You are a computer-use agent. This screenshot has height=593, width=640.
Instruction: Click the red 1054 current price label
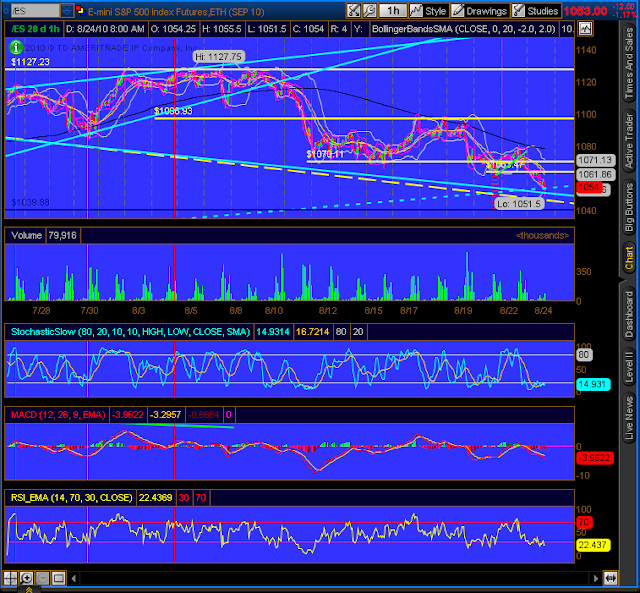(x=589, y=187)
